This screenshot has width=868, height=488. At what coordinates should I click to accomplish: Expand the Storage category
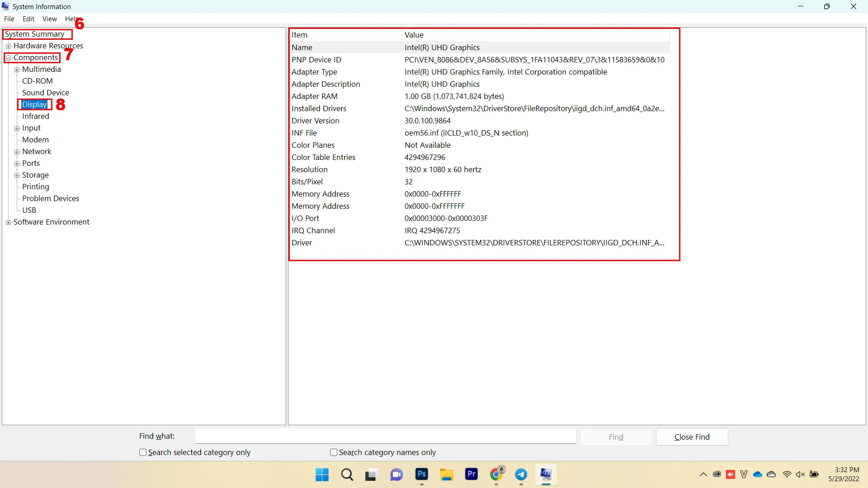point(17,175)
